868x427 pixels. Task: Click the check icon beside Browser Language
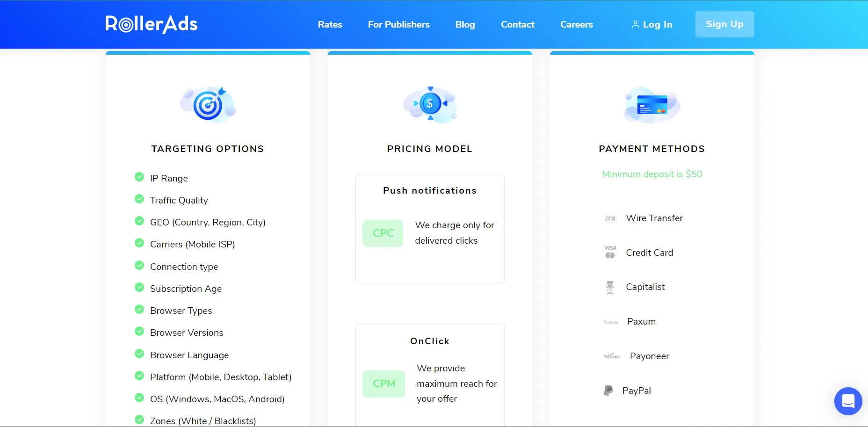click(x=139, y=354)
